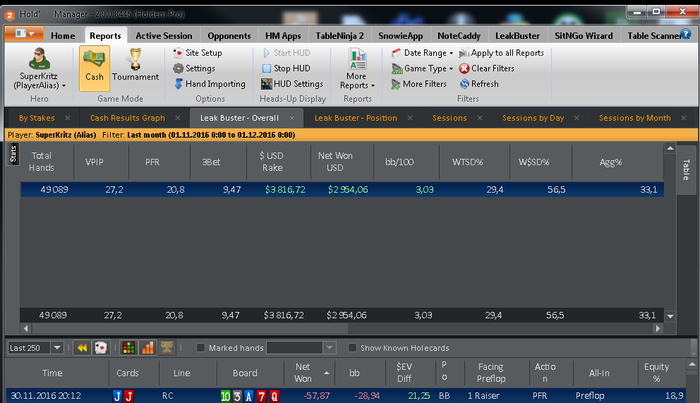Toggle Show Known Holecards checkbox

(x=353, y=348)
